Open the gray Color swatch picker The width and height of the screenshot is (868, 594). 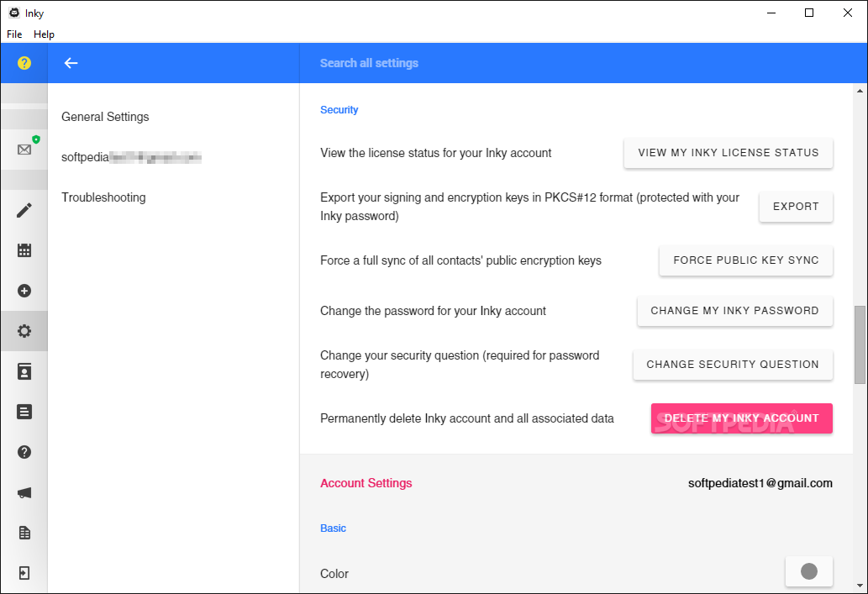click(809, 571)
